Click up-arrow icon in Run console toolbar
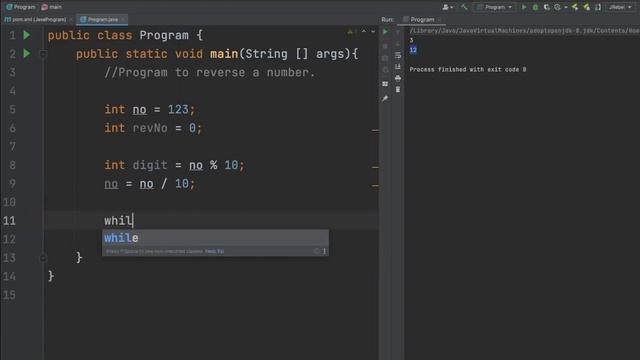 pos(398,32)
